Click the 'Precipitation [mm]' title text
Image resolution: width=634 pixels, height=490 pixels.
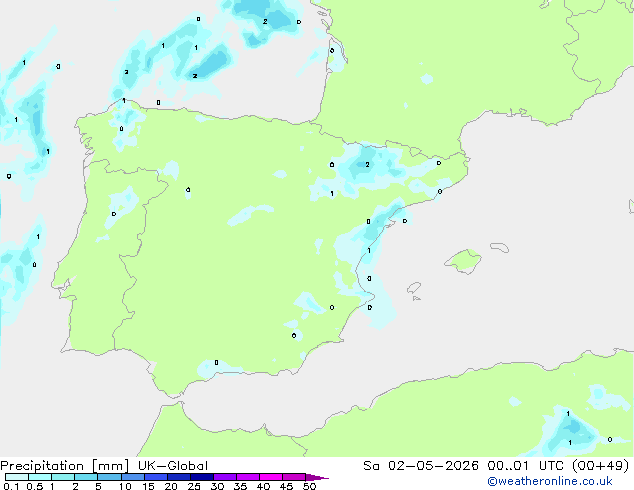pos(64,466)
